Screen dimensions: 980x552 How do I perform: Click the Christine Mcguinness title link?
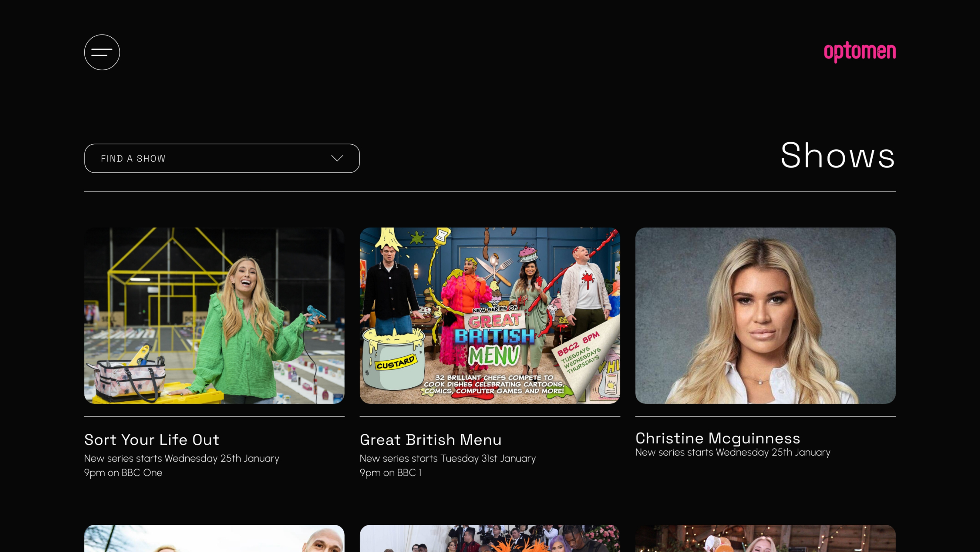[x=717, y=438]
